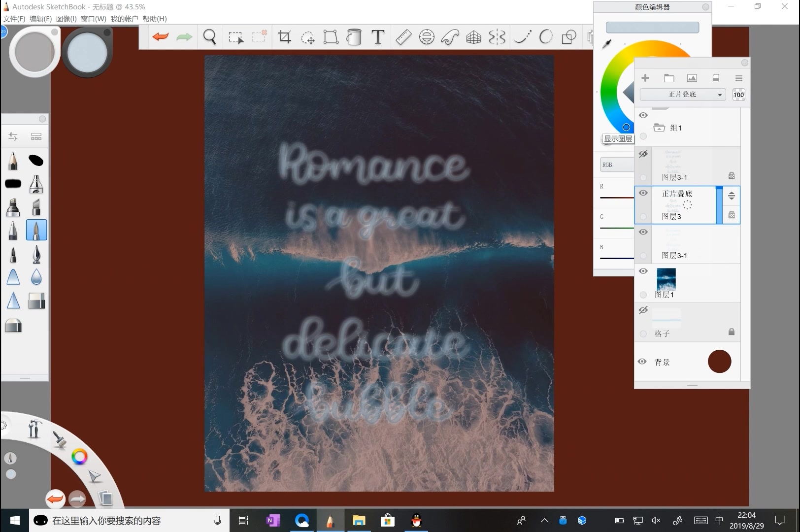Viewport: 800px width, 532px height.
Task: Open the 窗口(W) menu
Action: click(x=94, y=19)
